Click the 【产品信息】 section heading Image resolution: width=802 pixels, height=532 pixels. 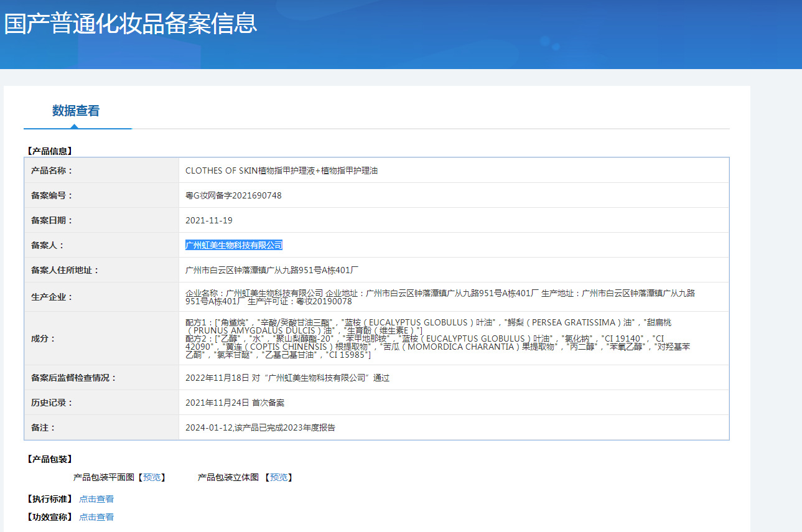pyautogui.click(x=49, y=151)
